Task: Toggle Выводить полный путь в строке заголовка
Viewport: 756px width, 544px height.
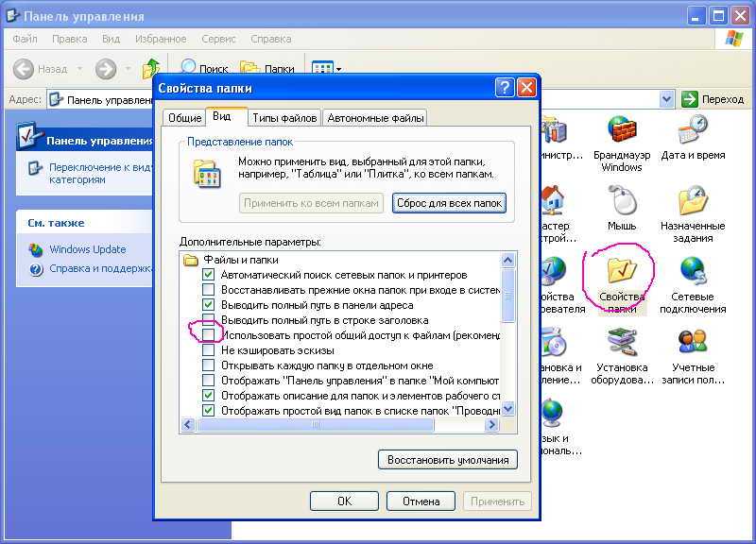Action: [208, 318]
